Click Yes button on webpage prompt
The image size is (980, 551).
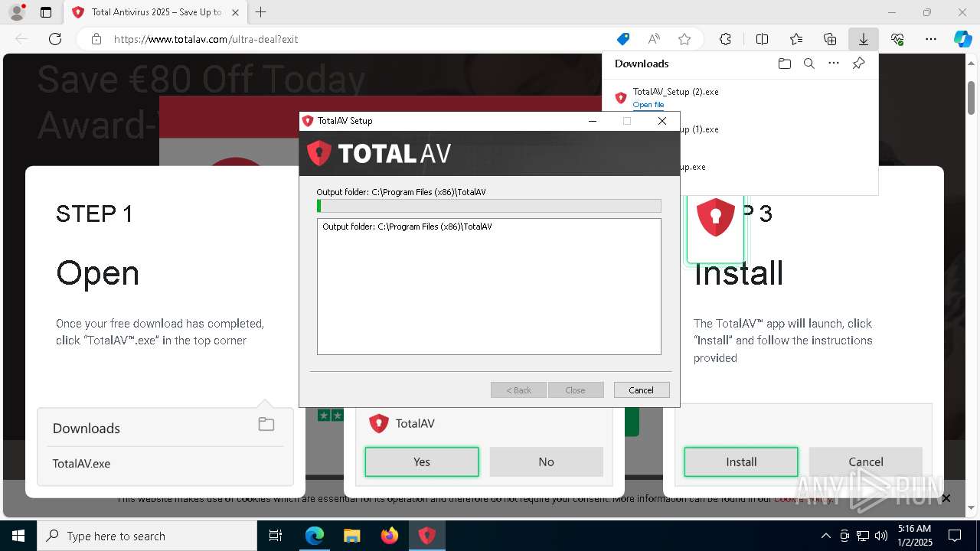point(422,461)
